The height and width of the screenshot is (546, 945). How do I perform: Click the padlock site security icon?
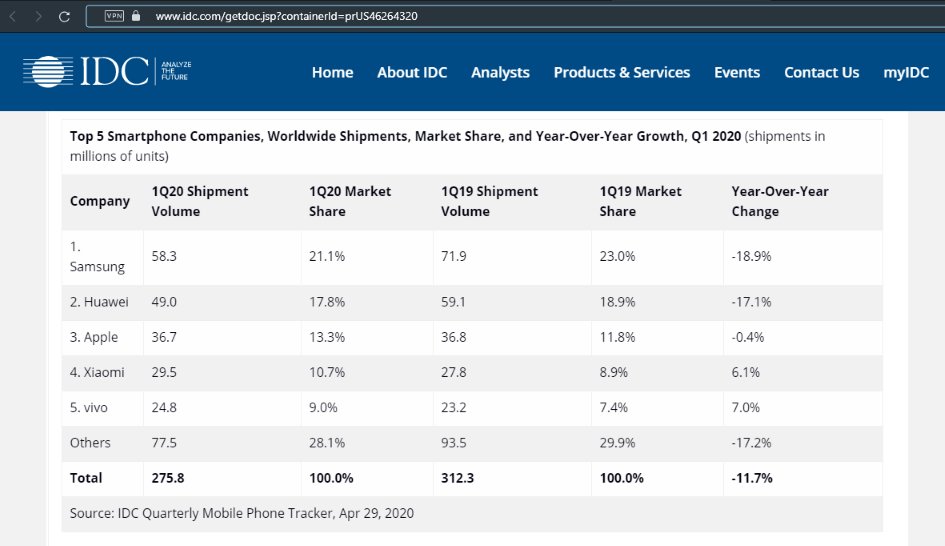(x=136, y=16)
